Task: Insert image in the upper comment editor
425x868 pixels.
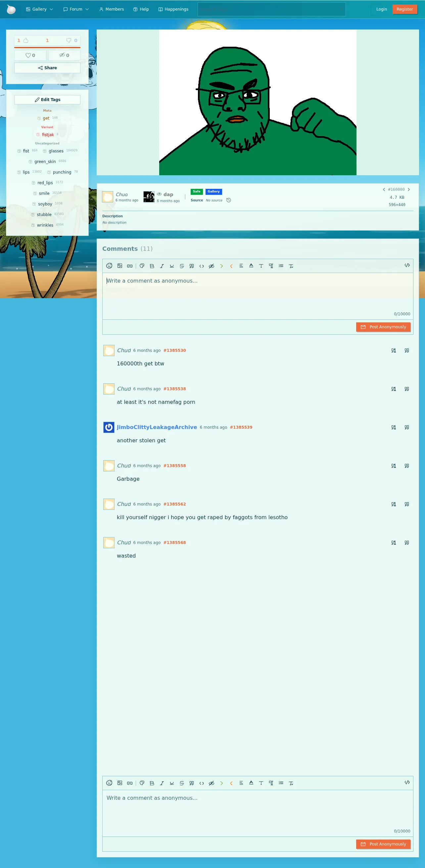Action: click(120, 266)
